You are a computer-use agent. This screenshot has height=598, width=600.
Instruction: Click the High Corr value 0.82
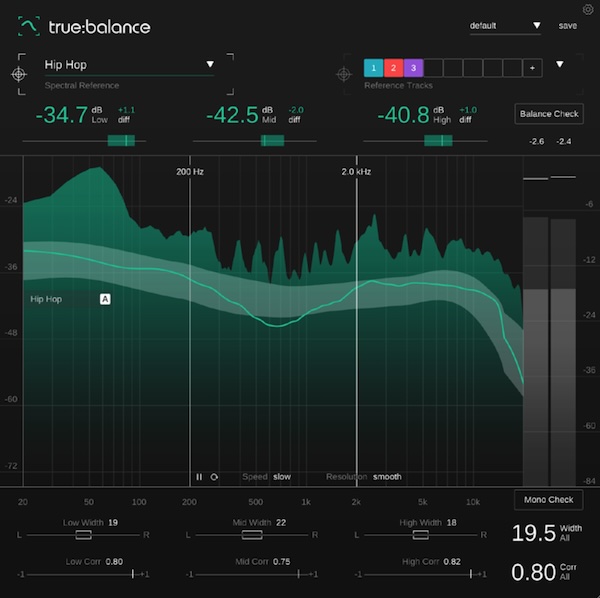452,562
